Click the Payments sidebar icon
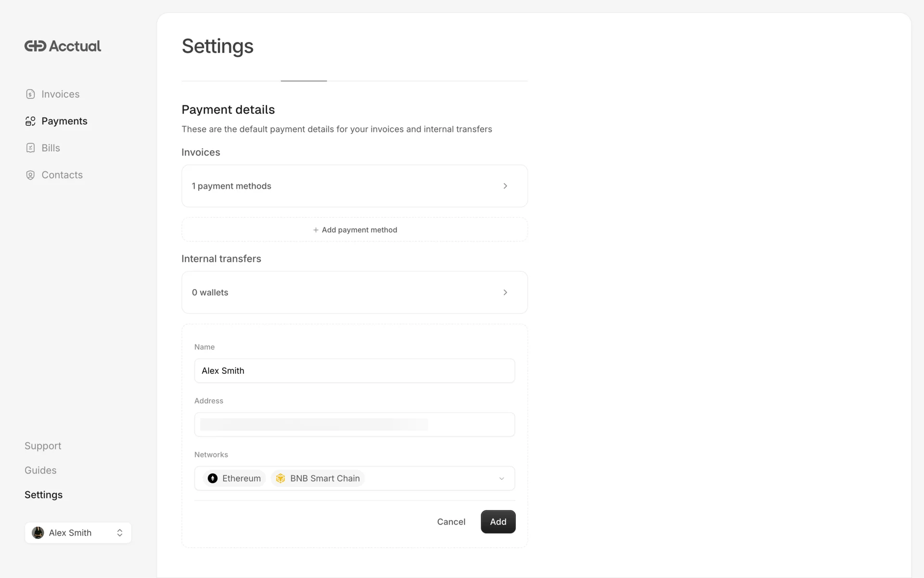This screenshot has width=924, height=578. (30, 121)
